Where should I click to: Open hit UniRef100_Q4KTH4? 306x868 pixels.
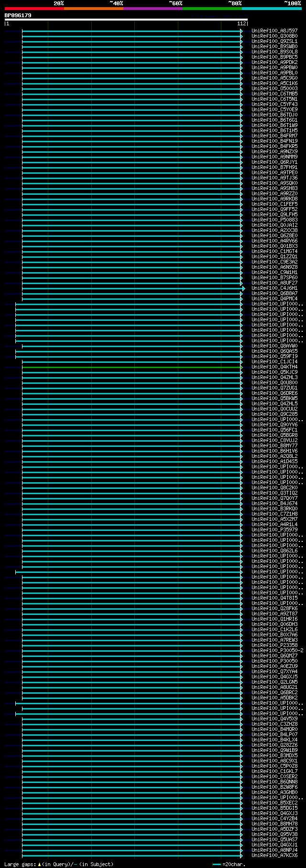[x=274, y=367]
